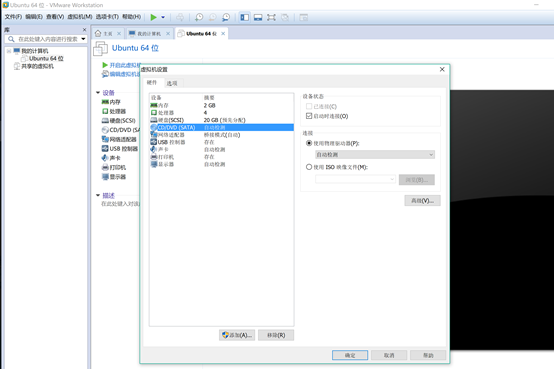This screenshot has height=369, width=554.
Task: Click 处理器 icon in the VM page device list
Action: (x=105, y=111)
